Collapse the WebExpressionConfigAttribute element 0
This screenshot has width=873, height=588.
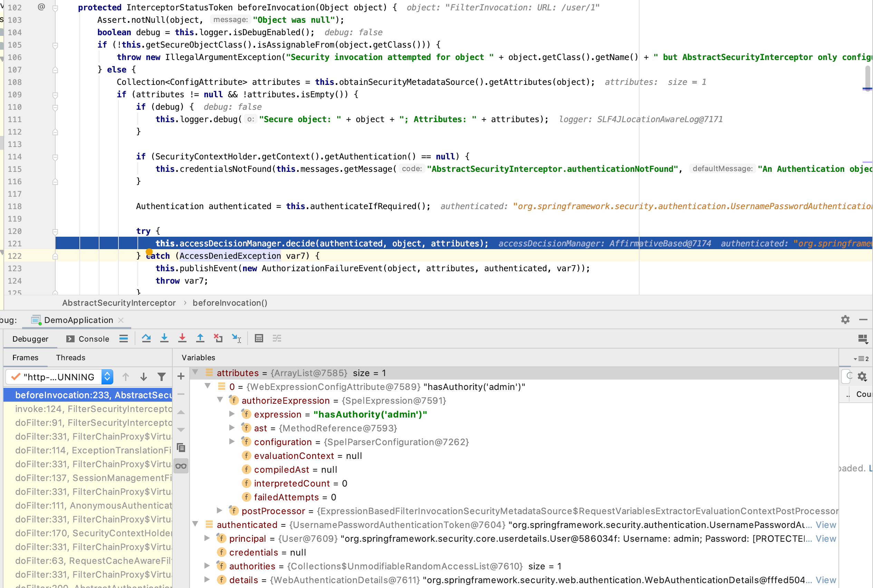pos(208,386)
